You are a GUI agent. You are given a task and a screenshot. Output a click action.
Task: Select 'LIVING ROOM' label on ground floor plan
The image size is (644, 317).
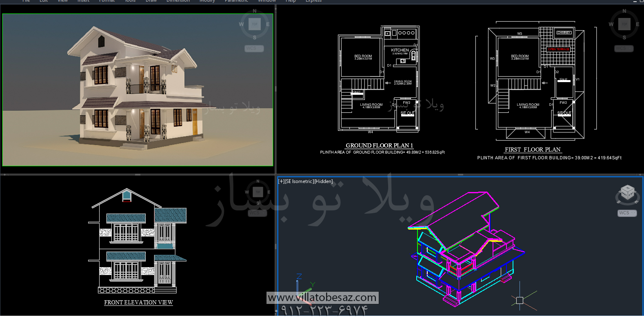point(371,105)
